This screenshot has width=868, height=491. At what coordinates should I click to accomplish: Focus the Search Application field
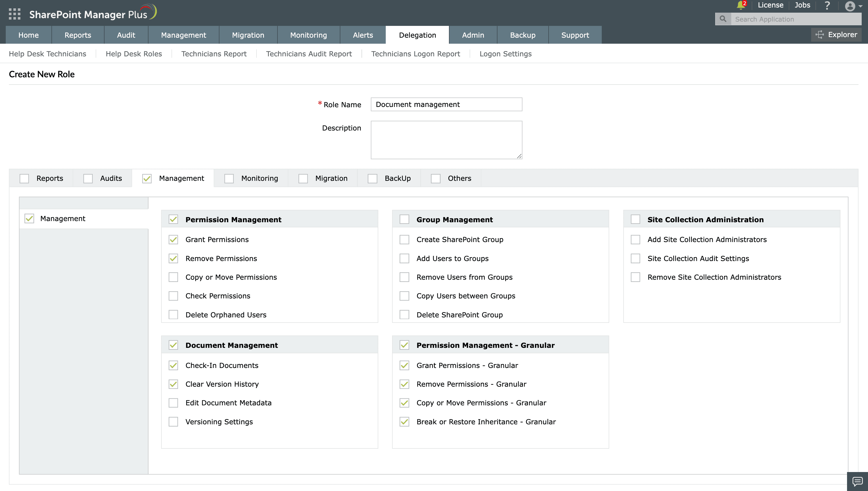click(x=796, y=19)
